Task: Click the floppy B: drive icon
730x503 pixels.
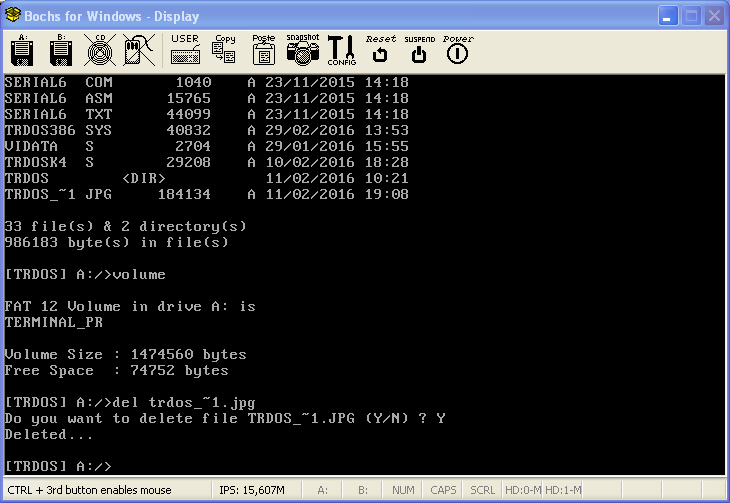Action: coord(61,50)
